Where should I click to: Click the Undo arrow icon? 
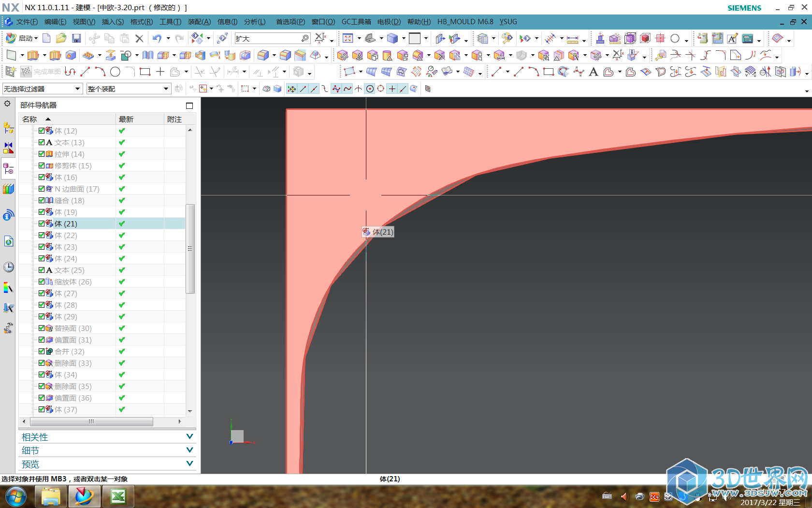pos(157,38)
